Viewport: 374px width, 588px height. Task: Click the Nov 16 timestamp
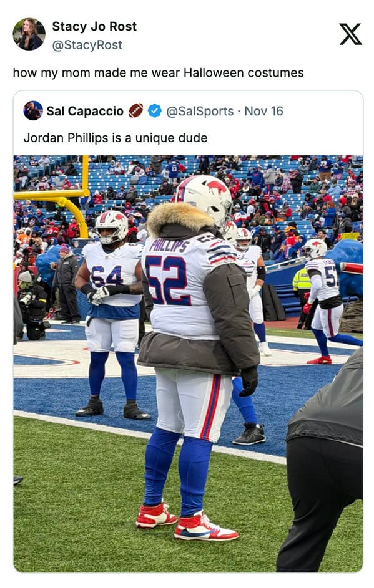click(x=263, y=111)
